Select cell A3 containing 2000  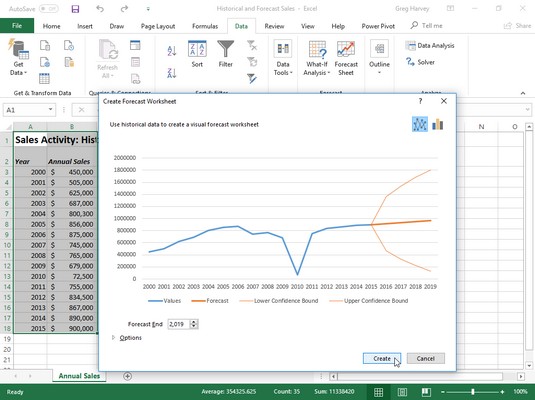[x=30, y=172]
